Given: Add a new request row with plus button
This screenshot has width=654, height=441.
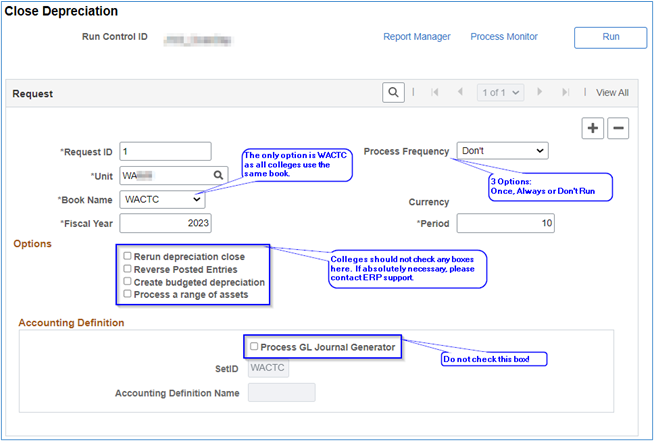Looking at the screenshot, I should tap(594, 128).
